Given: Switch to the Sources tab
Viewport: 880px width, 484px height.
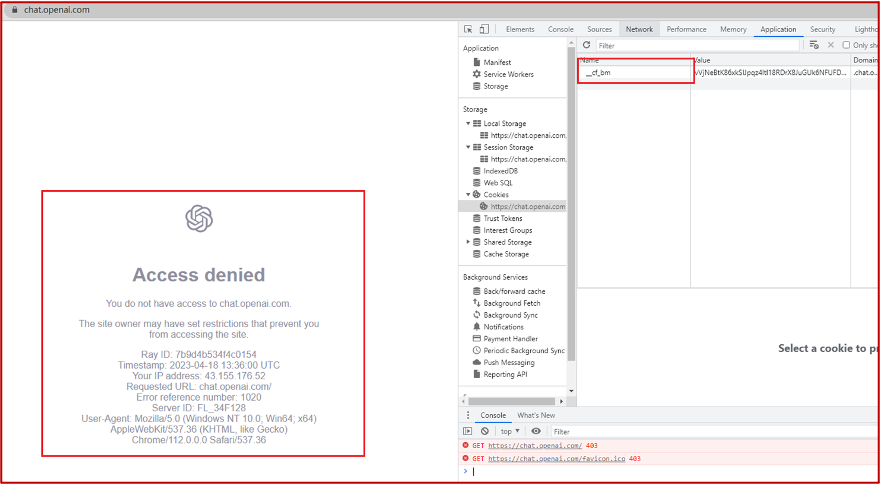Looking at the screenshot, I should click(x=599, y=29).
